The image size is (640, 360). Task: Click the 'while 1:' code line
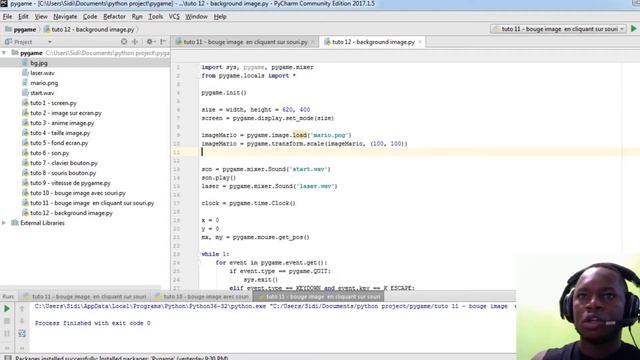click(215, 254)
